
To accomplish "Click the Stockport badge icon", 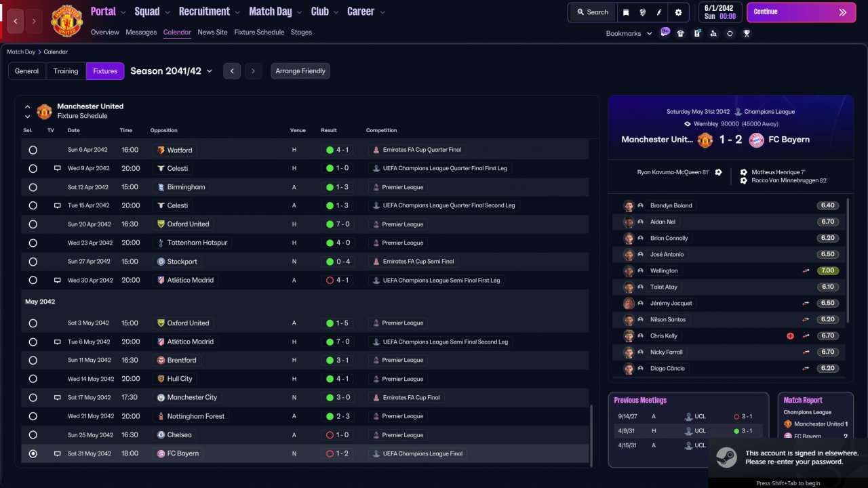I will pos(161,262).
